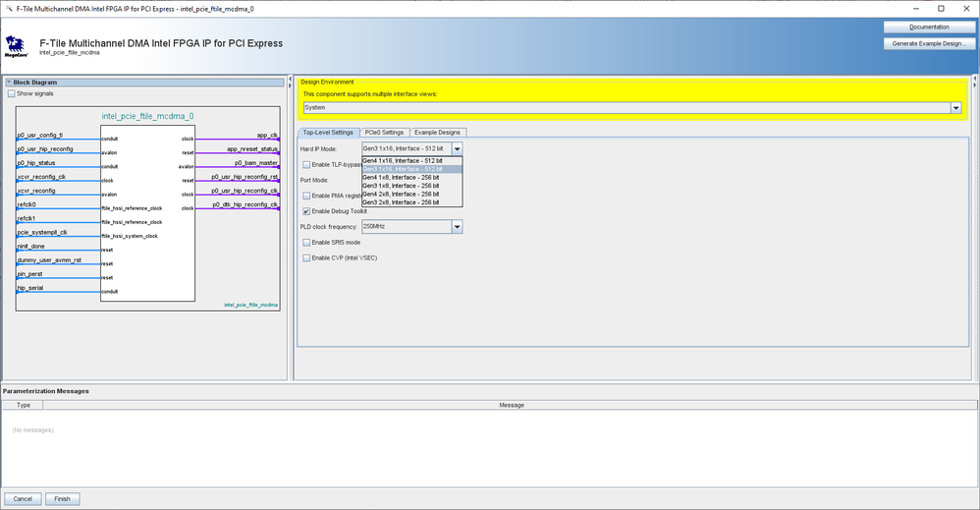Open the PLD clock frequency dropdown
The height and width of the screenshot is (510, 980).
pos(457,227)
